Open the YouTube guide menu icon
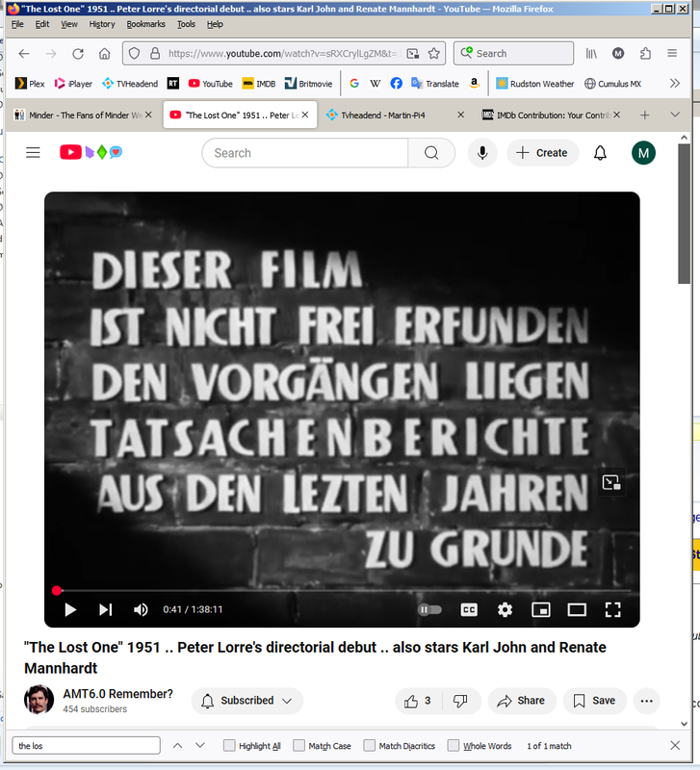Viewport: 700px width, 770px height. point(33,153)
